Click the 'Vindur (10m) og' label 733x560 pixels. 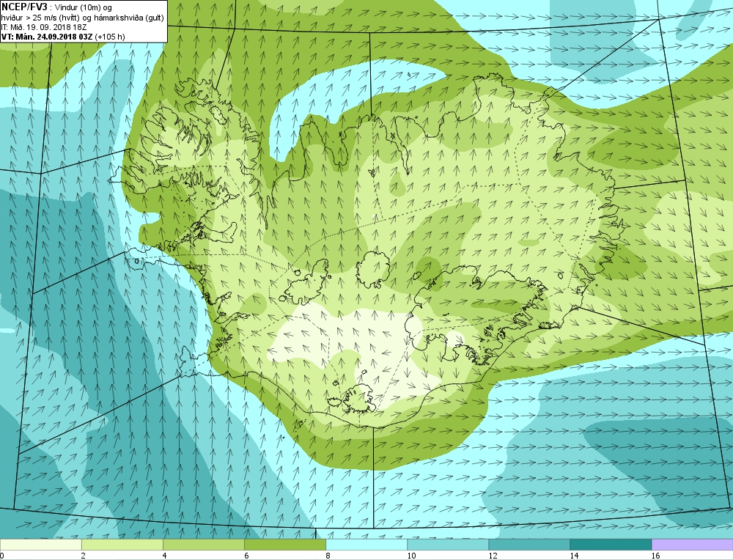coord(82,8)
